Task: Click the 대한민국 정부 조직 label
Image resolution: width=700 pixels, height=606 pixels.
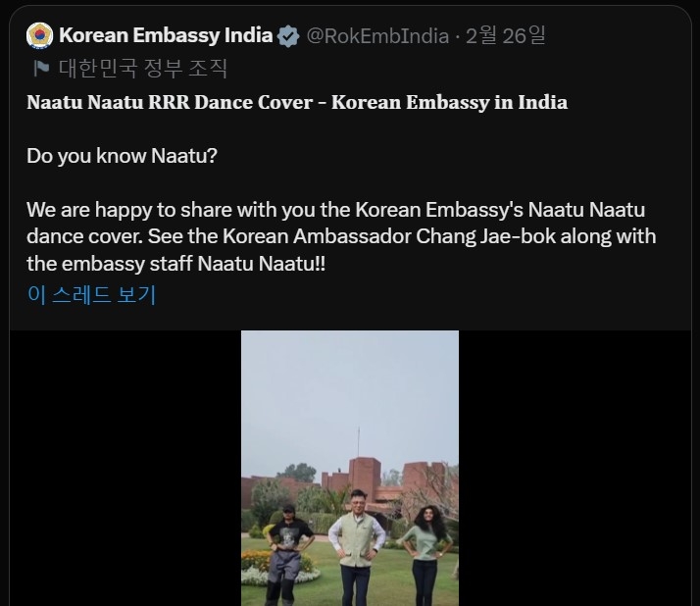Action: point(143,68)
